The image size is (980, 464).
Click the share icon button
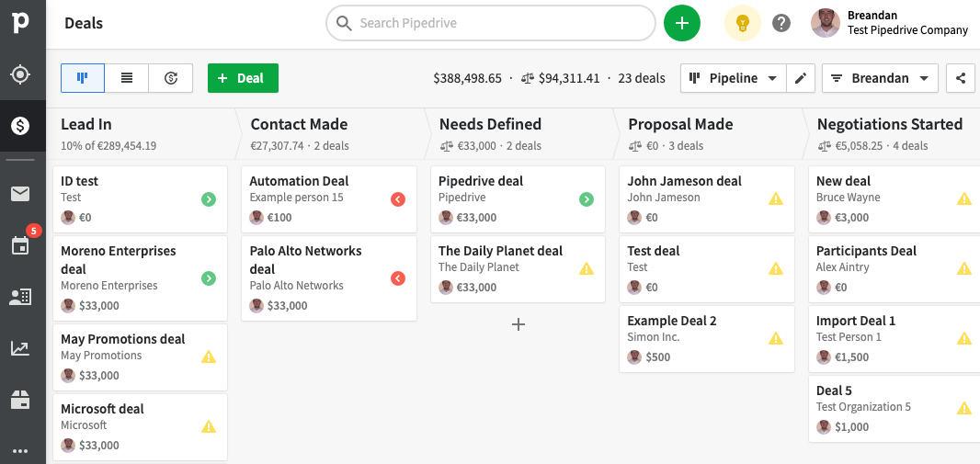[961, 78]
